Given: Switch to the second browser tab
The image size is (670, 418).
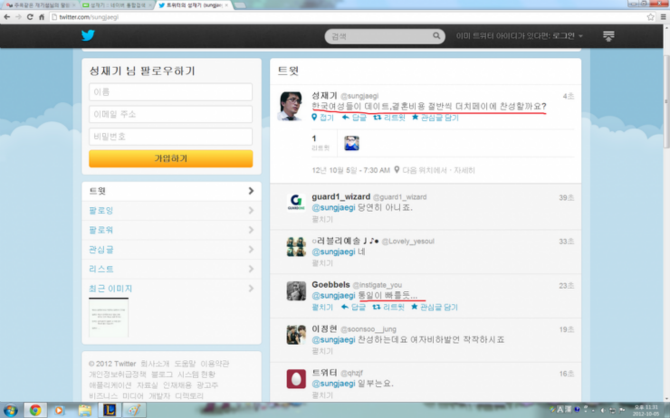Looking at the screenshot, I should click(117, 5).
